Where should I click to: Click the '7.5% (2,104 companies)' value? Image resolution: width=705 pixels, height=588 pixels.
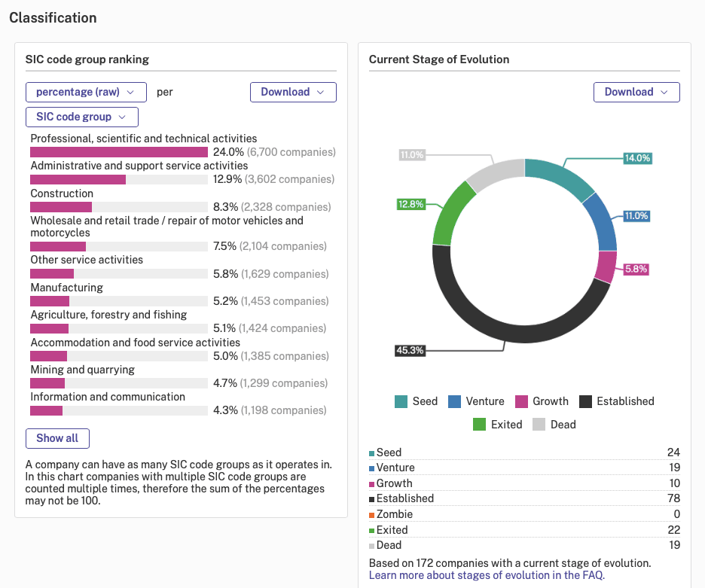pyautogui.click(x=270, y=246)
